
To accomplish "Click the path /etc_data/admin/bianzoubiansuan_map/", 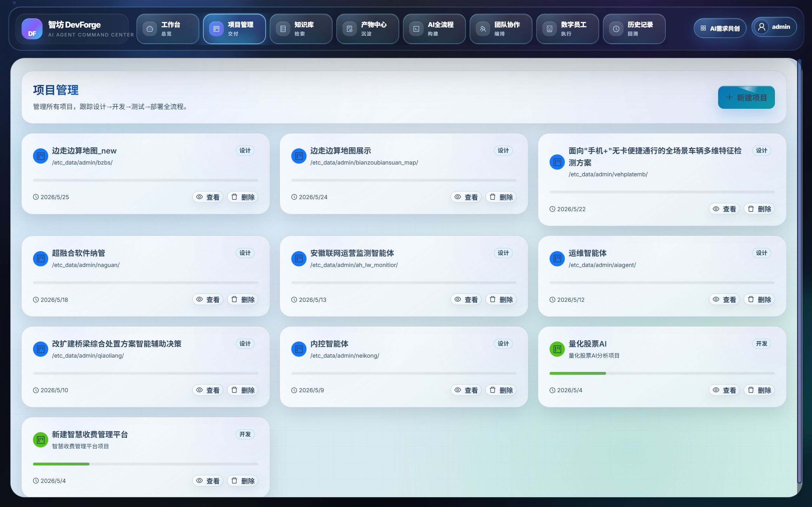I will pyautogui.click(x=364, y=163).
